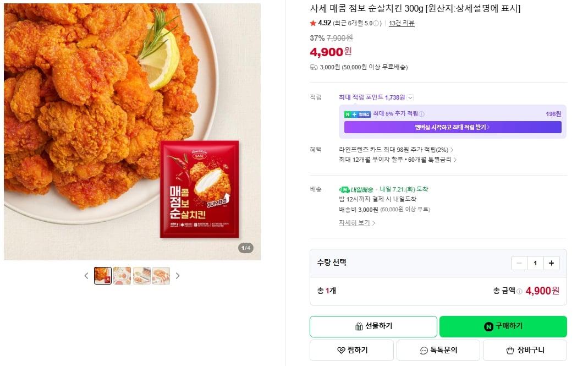Decrease quantity with the minus button

[x=519, y=263]
